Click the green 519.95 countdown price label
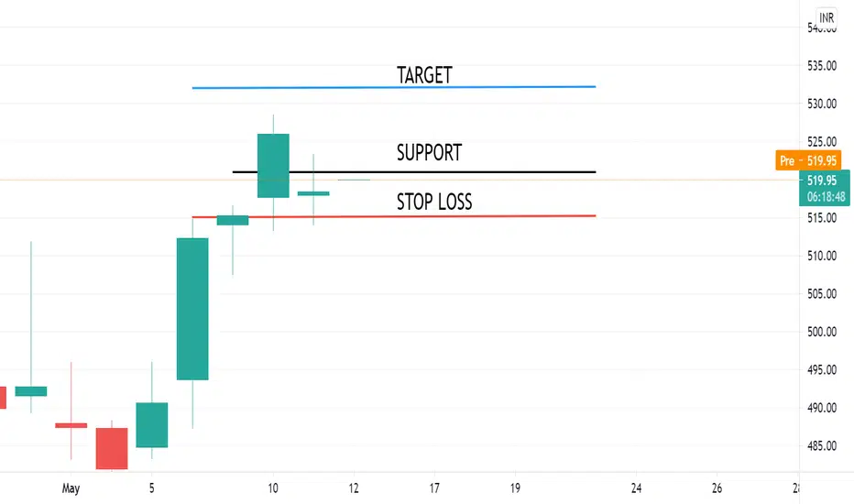 [824, 188]
